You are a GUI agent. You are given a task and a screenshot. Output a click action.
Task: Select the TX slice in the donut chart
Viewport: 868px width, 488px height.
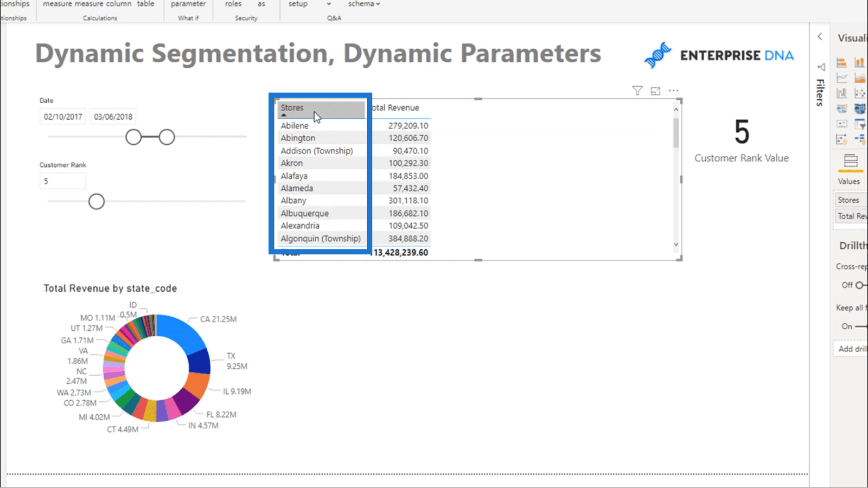tap(200, 361)
